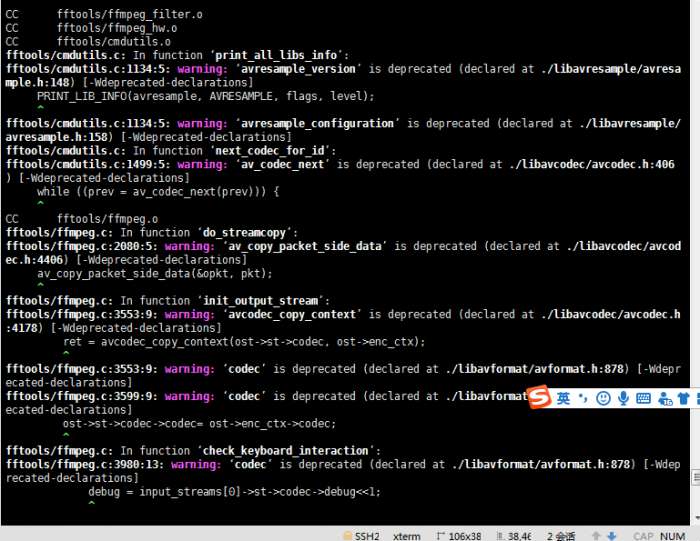
Task: Click the 'init_output_stream' function name
Action: click(x=260, y=301)
